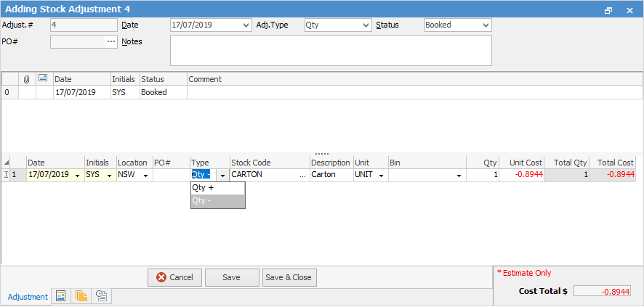The height and width of the screenshot is (307, 644).
Task: Close the Adding Stock Adjustment window
Action: click(x=629, y=11)
